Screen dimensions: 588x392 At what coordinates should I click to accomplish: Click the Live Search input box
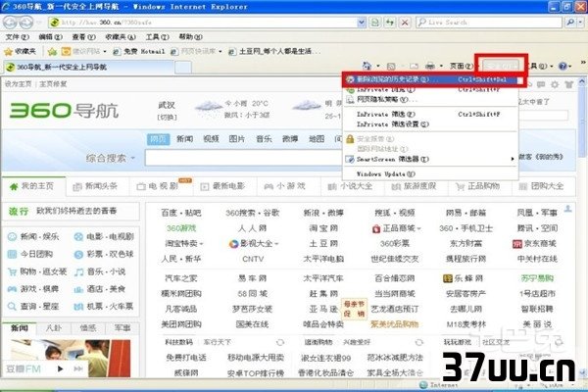489,23
